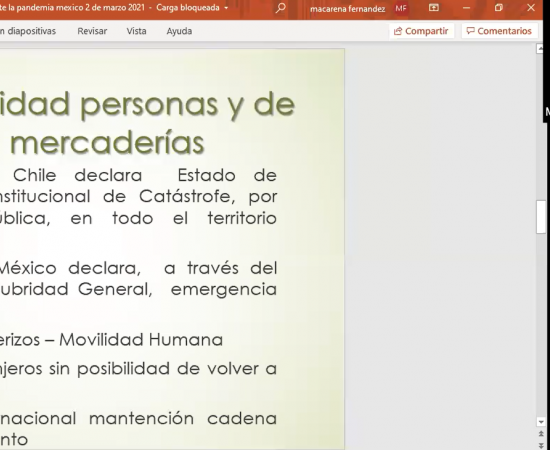This screenshot has width=550, height=450.
Task: Open the Ayuda tab
Action: click(x=179, y=31)
